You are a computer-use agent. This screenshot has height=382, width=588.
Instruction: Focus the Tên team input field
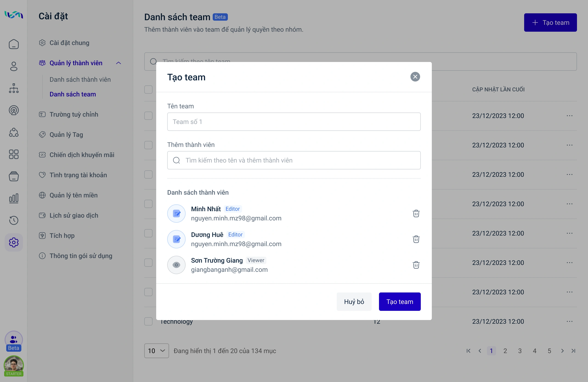[294, 122]
